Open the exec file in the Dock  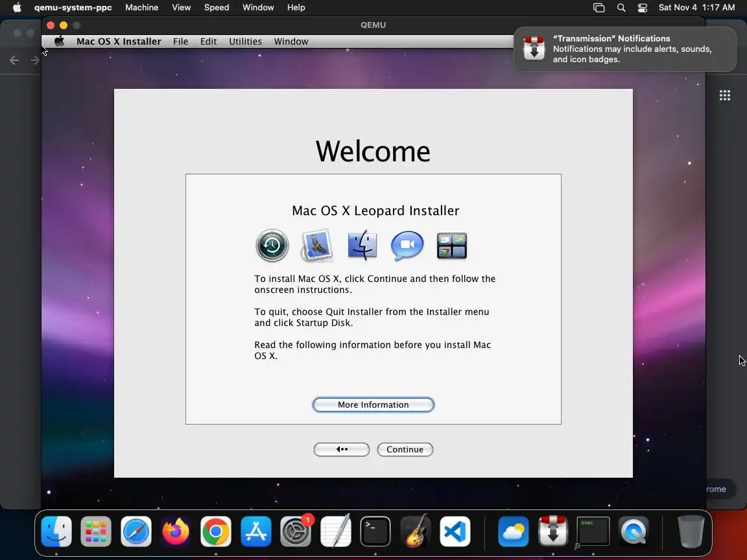[593, 531]
